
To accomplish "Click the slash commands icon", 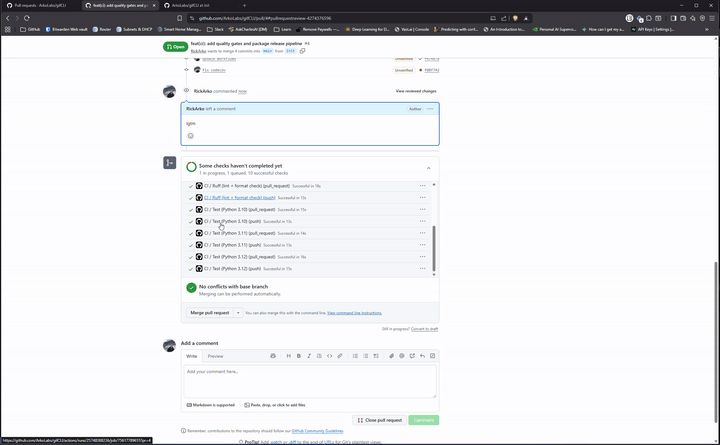I will [x=433, y=356].
